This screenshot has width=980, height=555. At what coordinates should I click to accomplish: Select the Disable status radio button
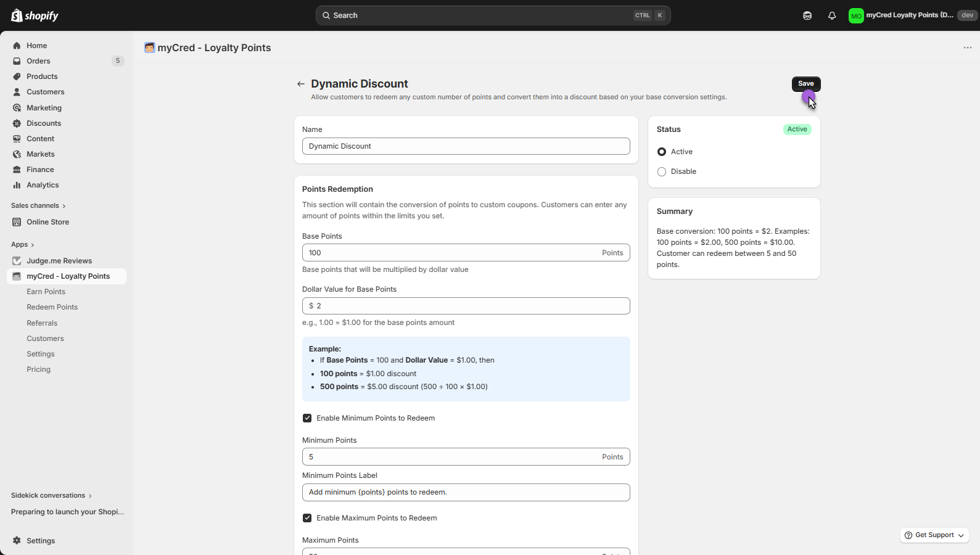[x=662, y=171]
